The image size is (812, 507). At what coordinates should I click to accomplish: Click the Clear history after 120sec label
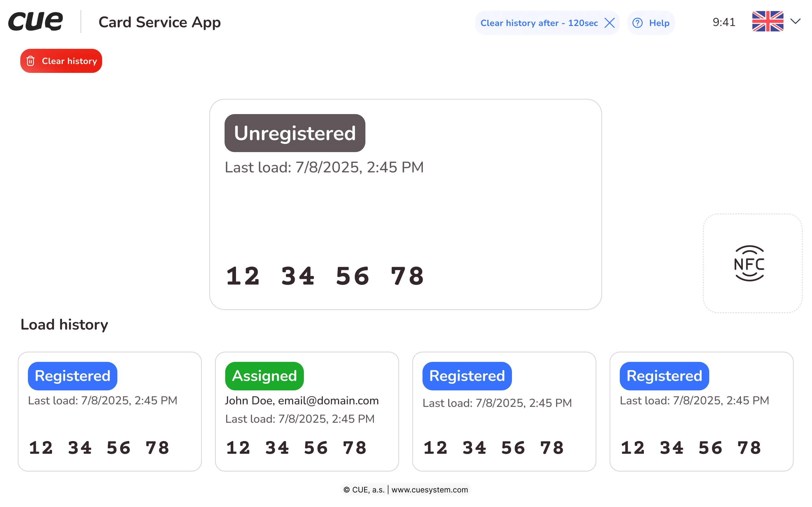click(539, 23)
